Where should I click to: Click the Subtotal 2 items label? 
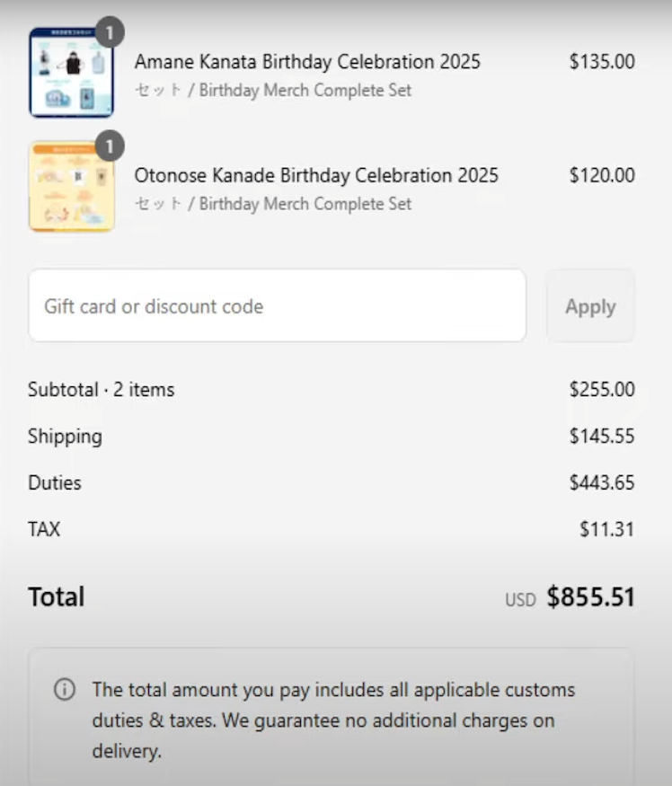coord(102,390)
